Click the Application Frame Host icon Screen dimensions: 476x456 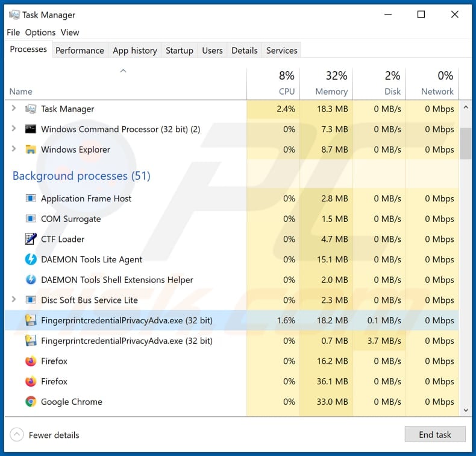(31, 198)
